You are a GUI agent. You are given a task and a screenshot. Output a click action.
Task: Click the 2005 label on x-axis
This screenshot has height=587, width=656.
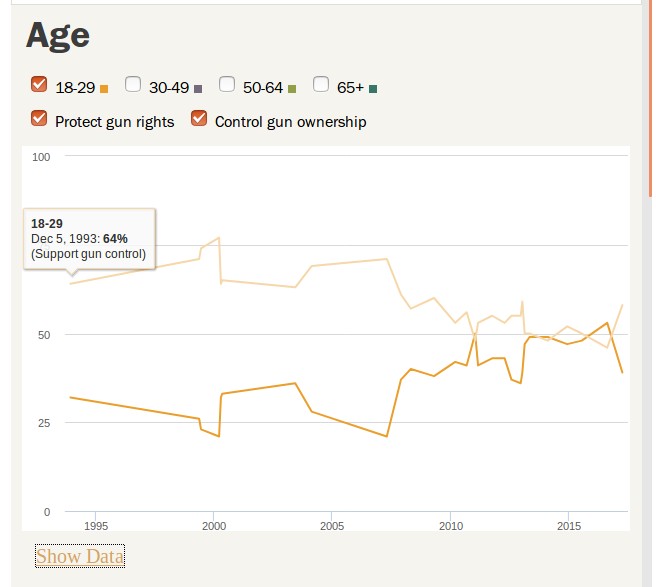pyautogui.click(x=332, y=526)
